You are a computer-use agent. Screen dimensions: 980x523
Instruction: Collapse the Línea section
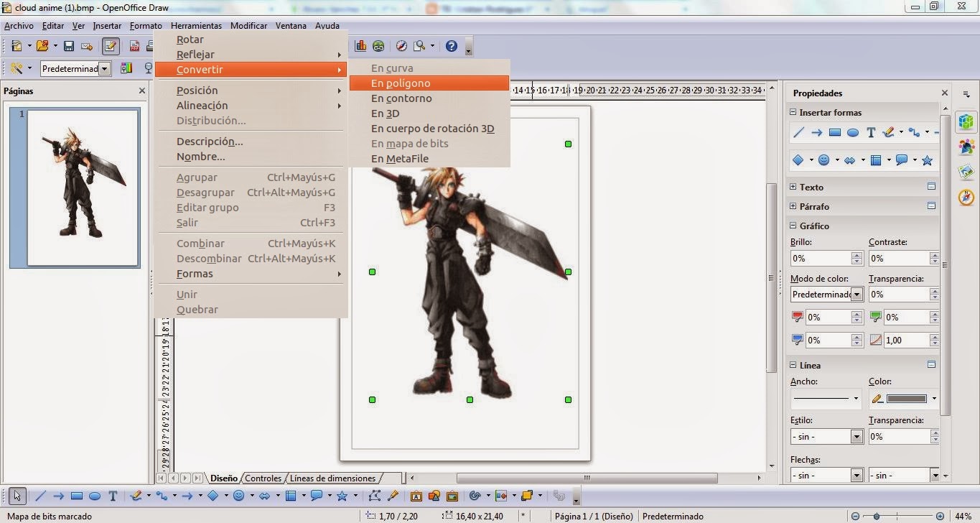point(793,365)
